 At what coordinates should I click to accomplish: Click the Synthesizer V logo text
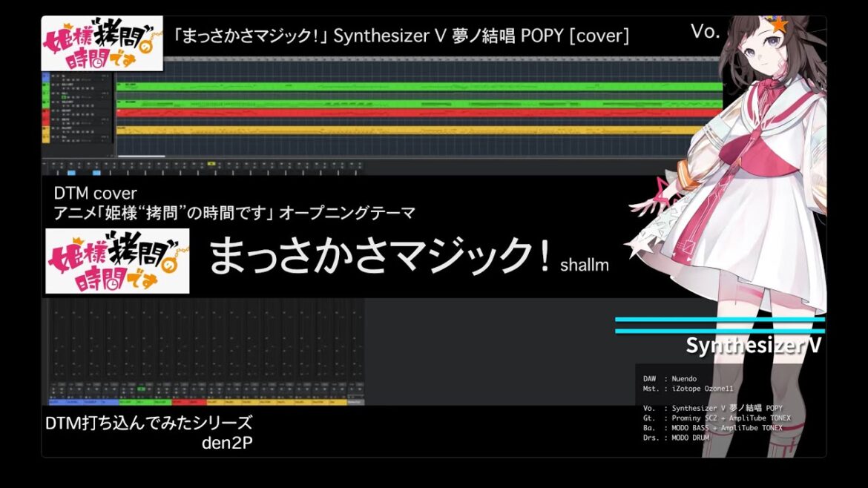tap(753, 346)
